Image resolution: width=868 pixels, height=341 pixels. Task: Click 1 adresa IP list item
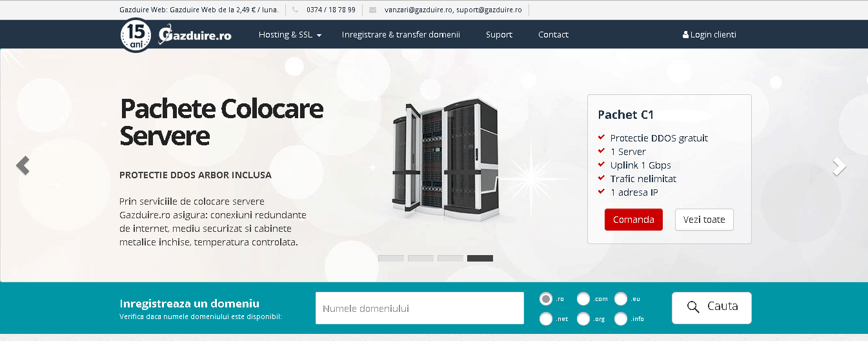point(634,192)
